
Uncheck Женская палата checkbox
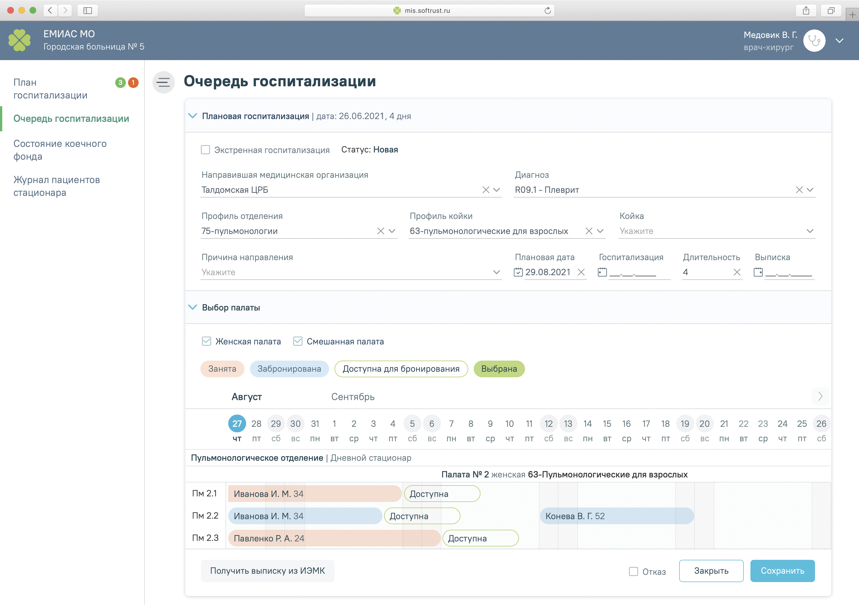(x=207, y=341)
